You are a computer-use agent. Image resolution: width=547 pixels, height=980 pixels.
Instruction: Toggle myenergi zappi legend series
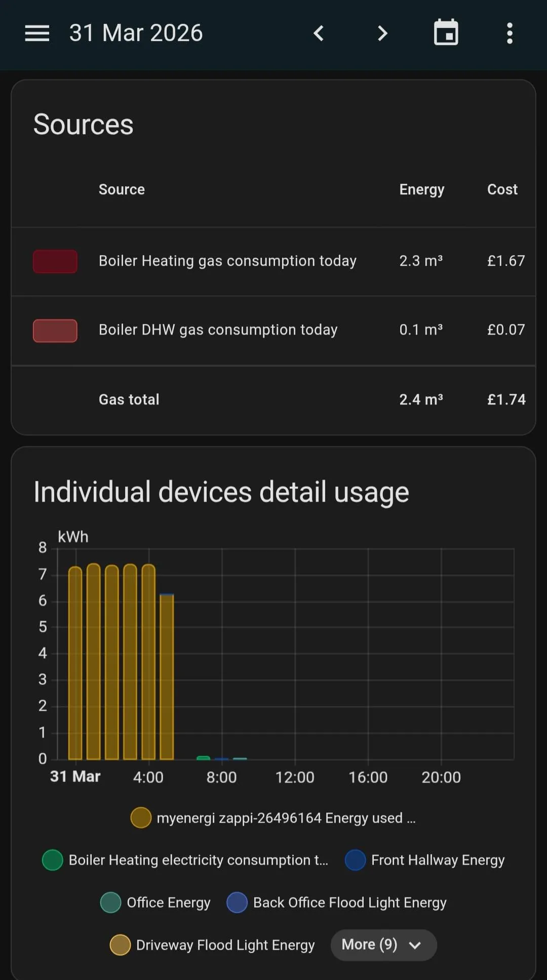pyautogui.click(x=273, y=818)
